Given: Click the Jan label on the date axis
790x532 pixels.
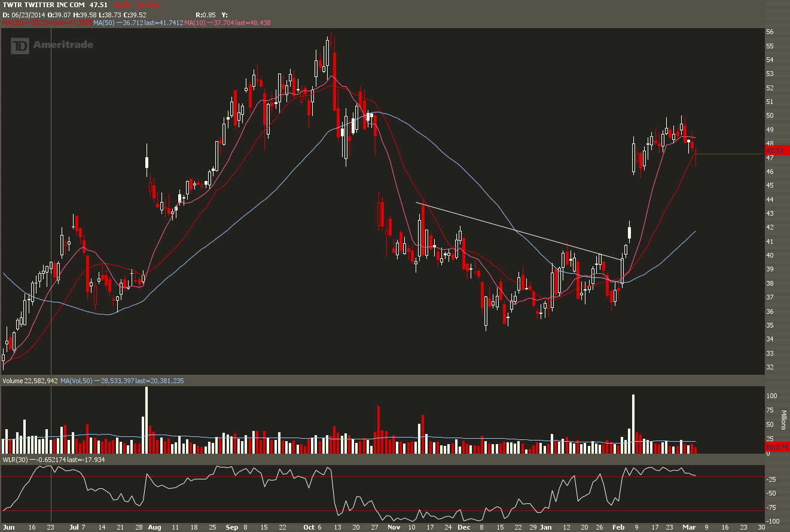Looking at the screenshot, I should (545, 528).
